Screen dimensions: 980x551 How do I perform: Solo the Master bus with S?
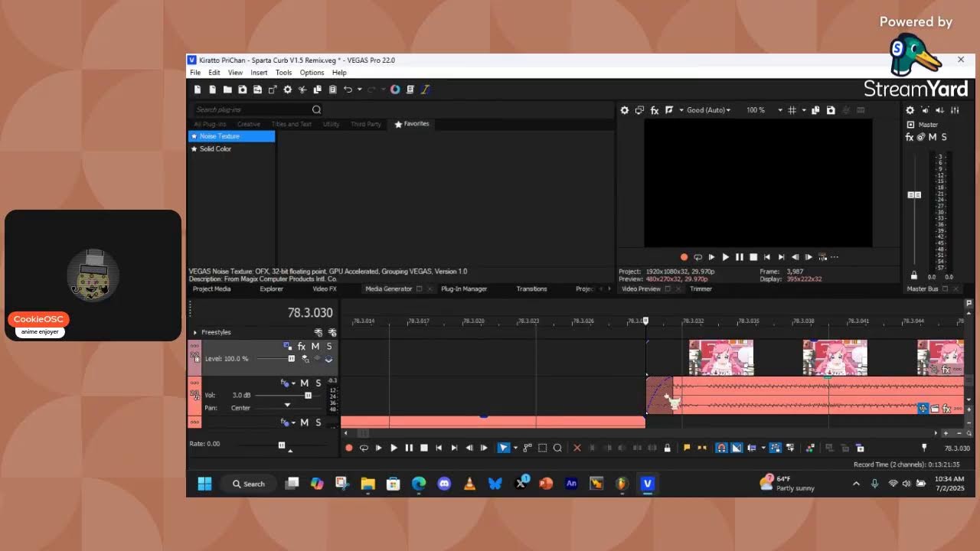[944, 137]
